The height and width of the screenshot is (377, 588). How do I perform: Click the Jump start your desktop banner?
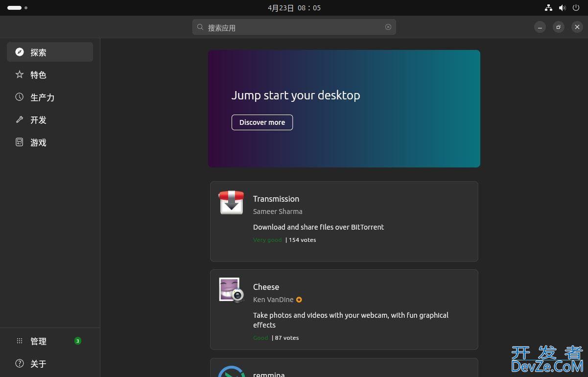click(344, 109)
